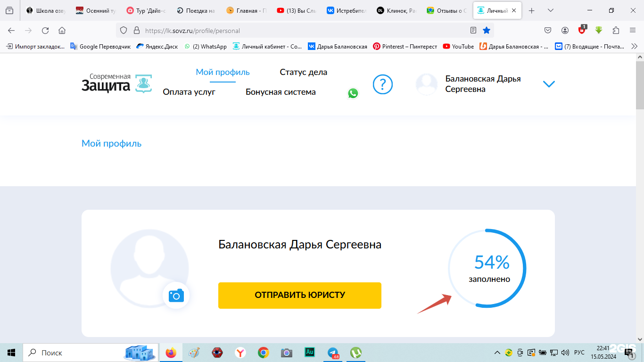Open the Бонусная система menu item
Image resolution: width=644 pixels, height=362 pixels.
(281, 92)
